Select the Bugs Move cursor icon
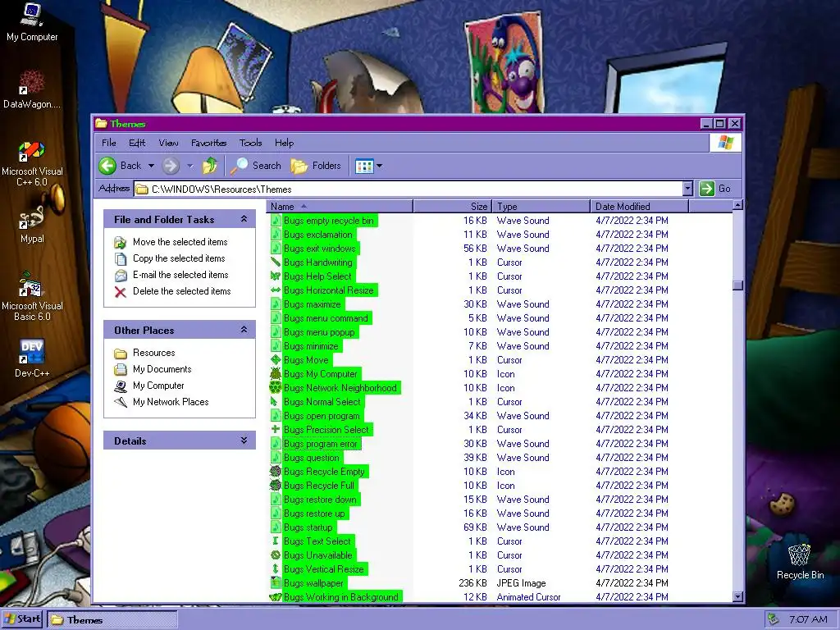 pyautogui.click(x=276, y=359)
